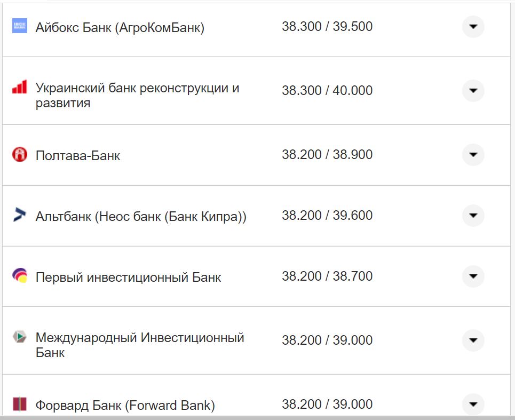This screenshot has height=420, width=515.
Task: Click the rate 38.300 / 40.000
Action: point(329,90)
